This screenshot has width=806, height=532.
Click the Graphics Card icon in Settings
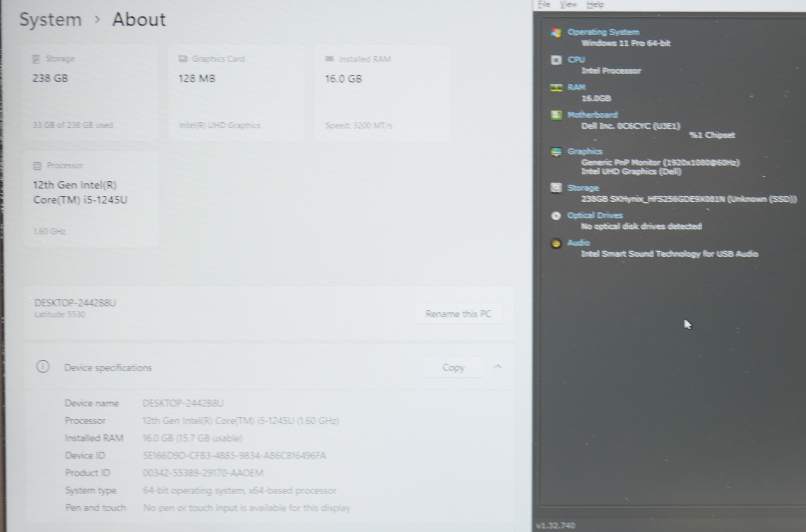pos(183,59)
